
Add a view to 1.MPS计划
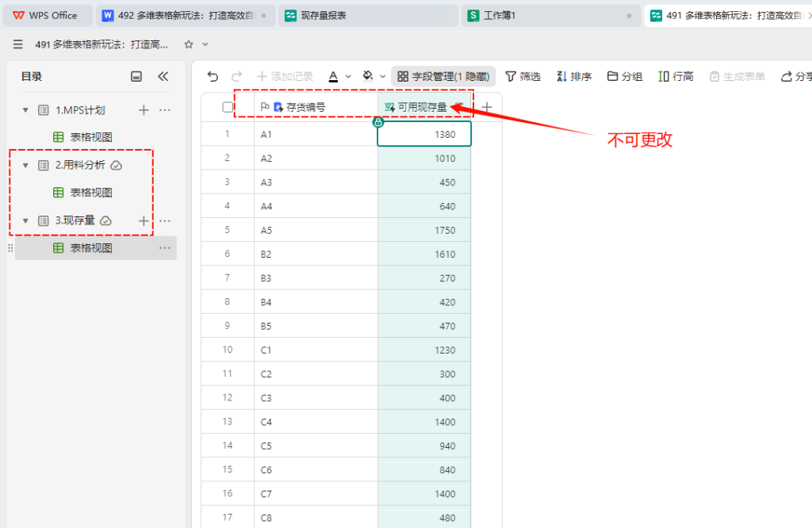click(144, 110)
